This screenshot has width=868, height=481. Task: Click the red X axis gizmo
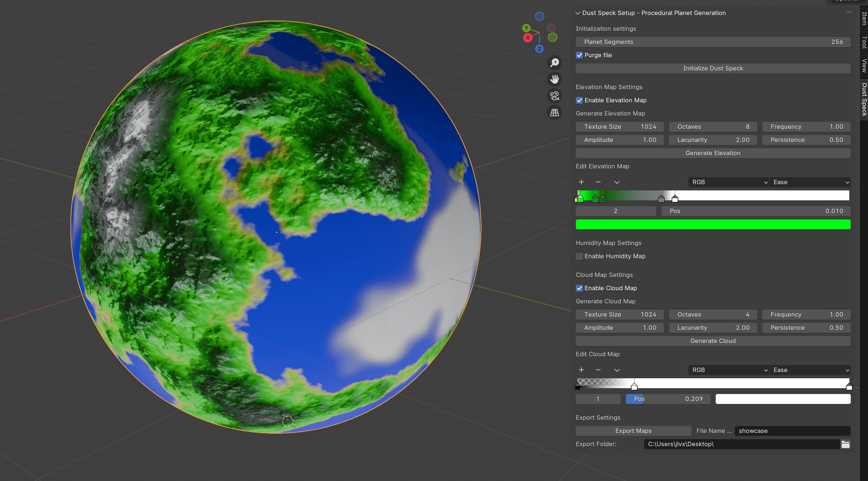pos(528,37)
